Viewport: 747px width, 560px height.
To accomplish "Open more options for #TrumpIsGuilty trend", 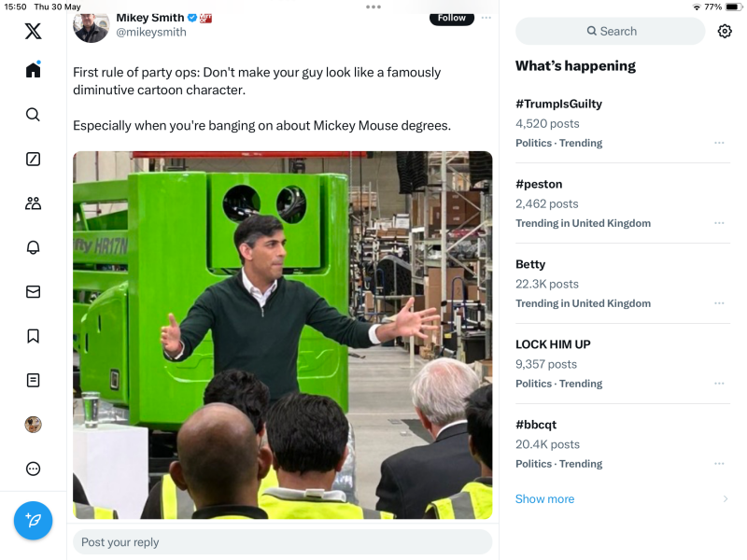I will (719, 143).
